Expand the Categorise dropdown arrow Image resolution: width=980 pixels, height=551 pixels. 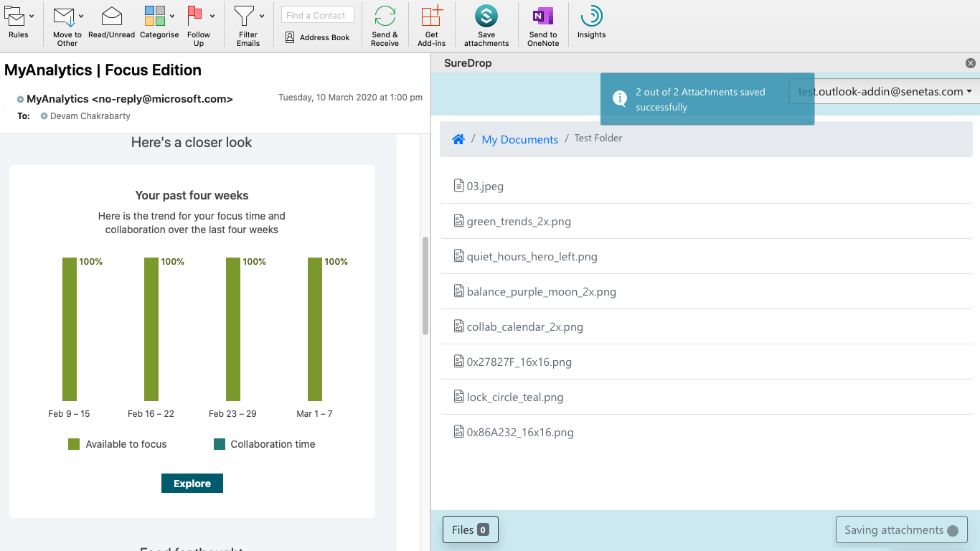(x=172, y=16)
